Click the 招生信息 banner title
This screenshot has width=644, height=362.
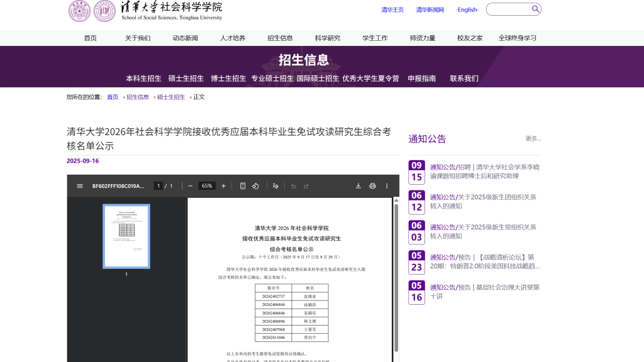pyautogui.click(x=304, y=60)
